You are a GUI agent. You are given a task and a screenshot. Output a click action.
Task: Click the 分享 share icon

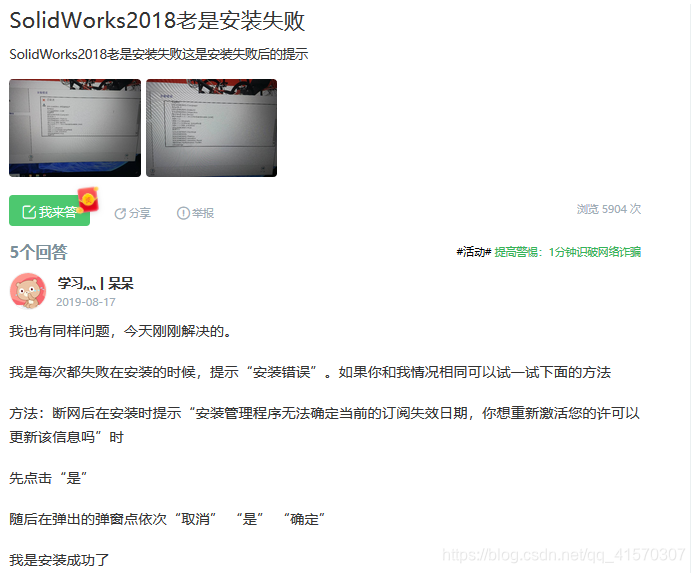[x=120, y=214]
